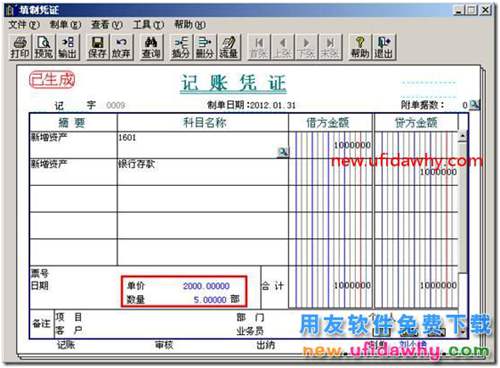
Task: Open the 文件(F) menu
Action: click(x=23, y=24)
